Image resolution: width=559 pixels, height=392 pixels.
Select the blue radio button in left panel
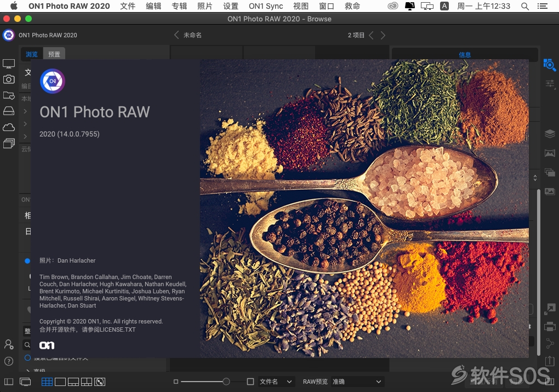pyautogui.click(x=27, y=261)
